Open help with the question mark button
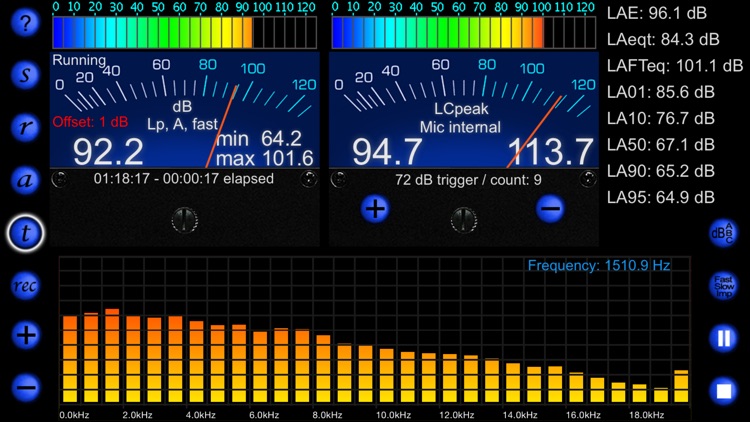750x422 pixels. (26, 24)
